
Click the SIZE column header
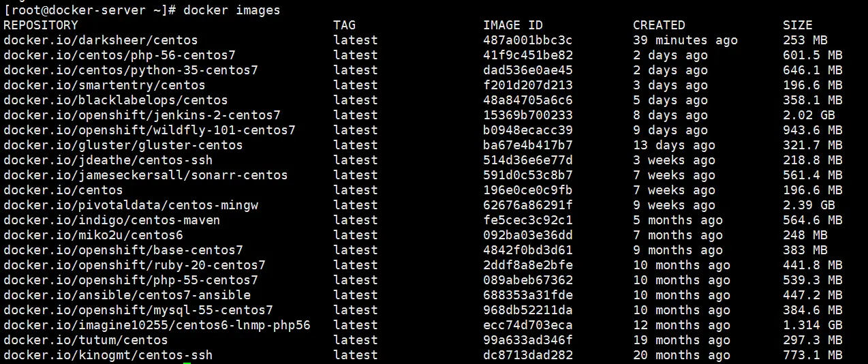(797, 25)
